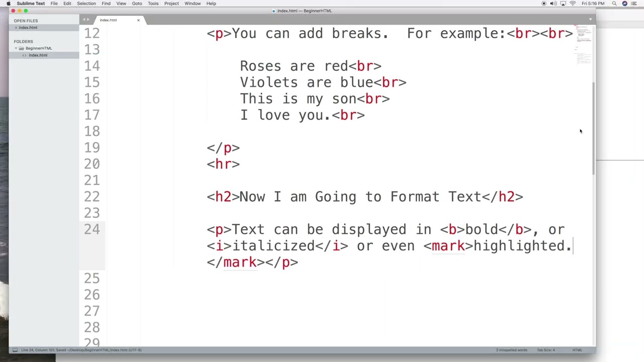The width and height of the screenshot is (644, 362).
Task: Open the Edit menu
Action: (67, 4)
